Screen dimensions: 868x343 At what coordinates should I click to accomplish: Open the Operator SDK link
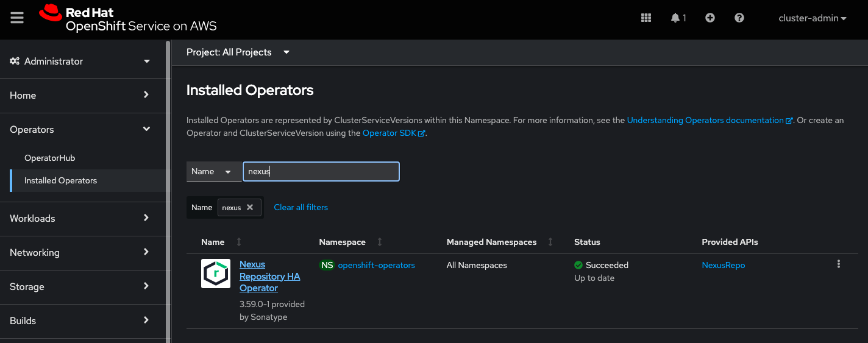(x=393, y=133)
